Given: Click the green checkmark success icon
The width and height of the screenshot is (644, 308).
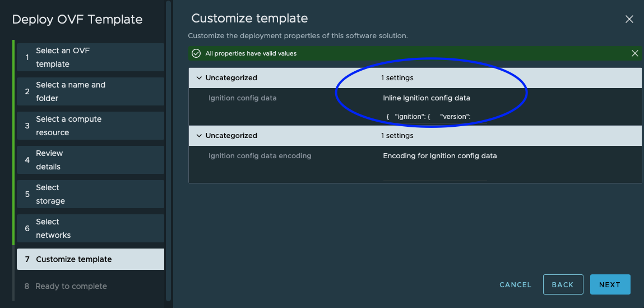Looking at the screenshot, I should coord(196,53).
